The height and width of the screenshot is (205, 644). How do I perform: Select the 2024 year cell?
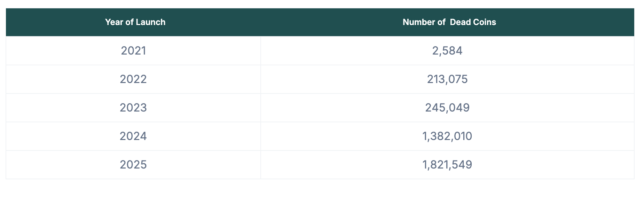coord(133,136)
